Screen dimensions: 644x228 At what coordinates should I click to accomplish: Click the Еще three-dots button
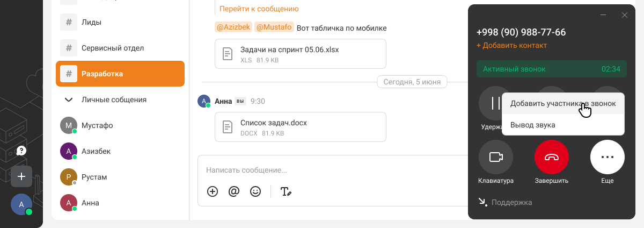[607, 157]
